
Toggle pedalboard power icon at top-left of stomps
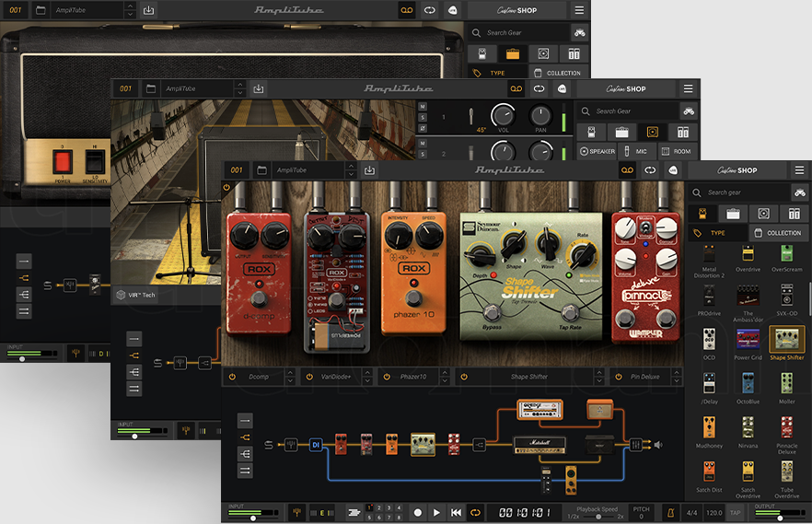pyautogui.click(x=226, y=188)
